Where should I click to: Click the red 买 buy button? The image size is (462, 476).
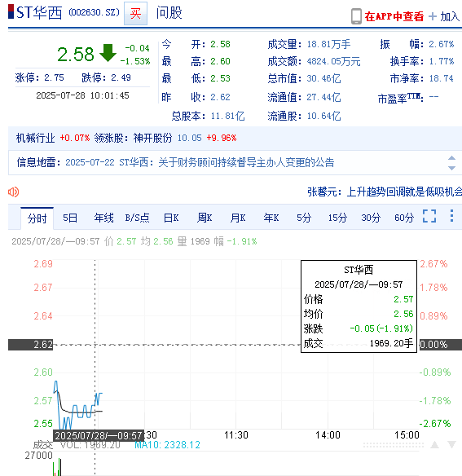click(x=135, y=13)
